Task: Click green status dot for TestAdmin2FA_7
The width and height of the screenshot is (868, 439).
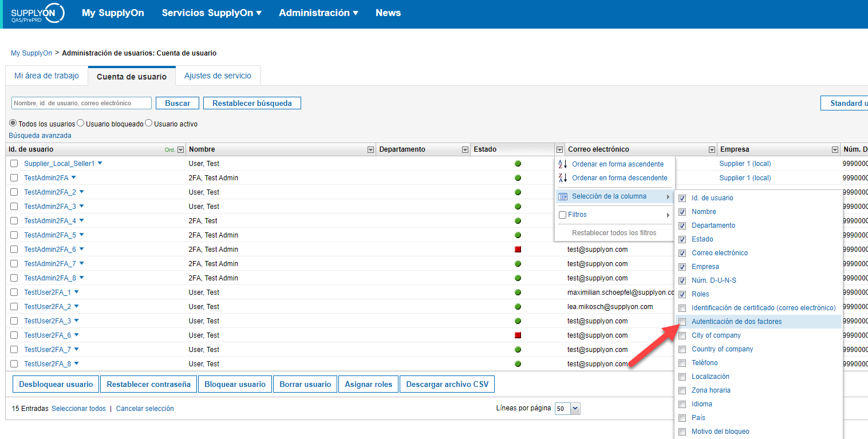Action: 518,264
